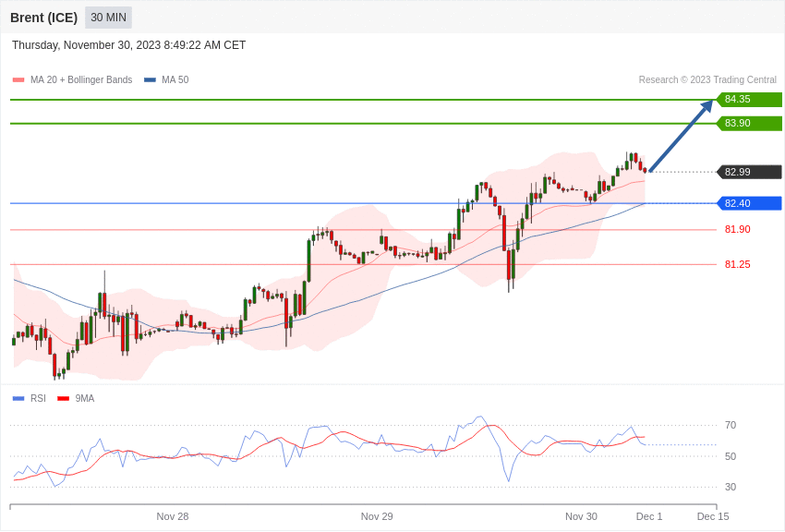Click the red 81.25 support level label
The width and height of the screenshot is (785, 532).
pyautogui.click(x=737, y=265)
